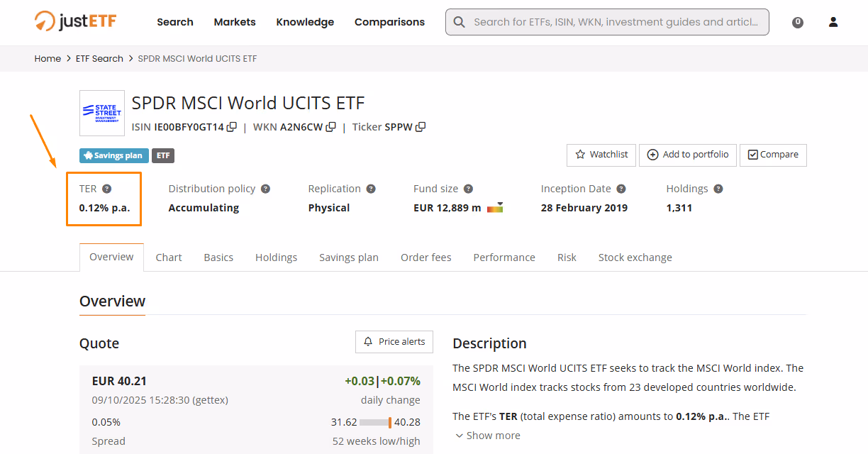This screenshot has width=868, height=454.
Task: Click the 28 February 2019 inception date
Action: 584,208
